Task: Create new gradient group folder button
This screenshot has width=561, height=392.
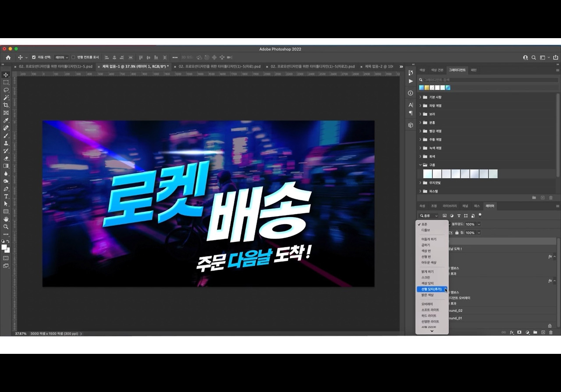Action: [x=534, y=198]
